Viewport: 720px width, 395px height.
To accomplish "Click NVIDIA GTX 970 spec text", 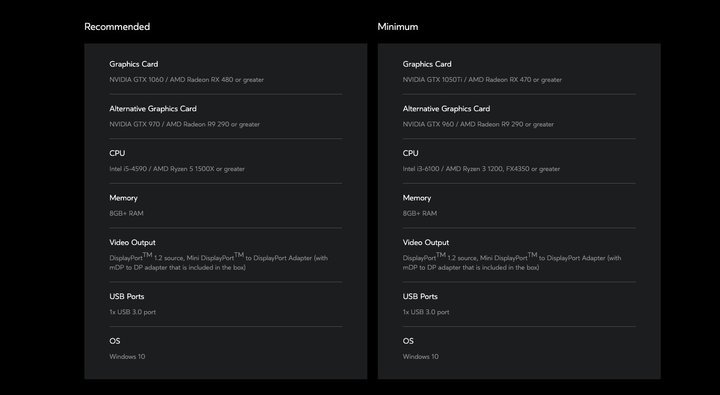I will coord(185,124).
